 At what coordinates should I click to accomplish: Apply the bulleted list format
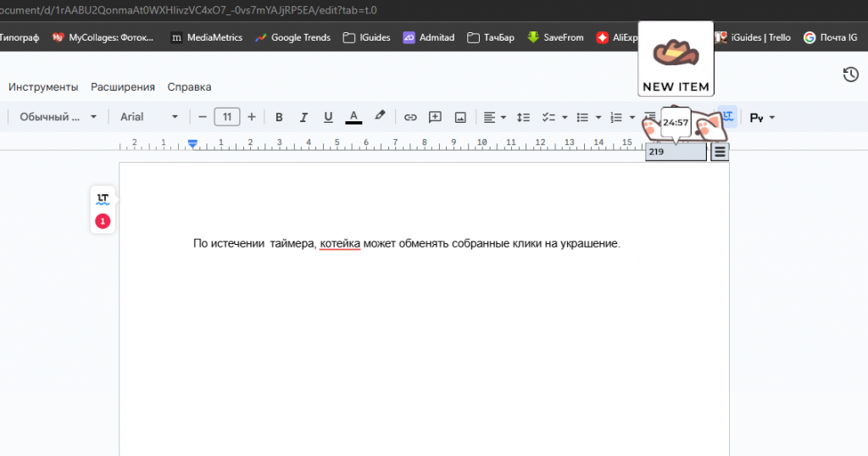pos(582,117)
